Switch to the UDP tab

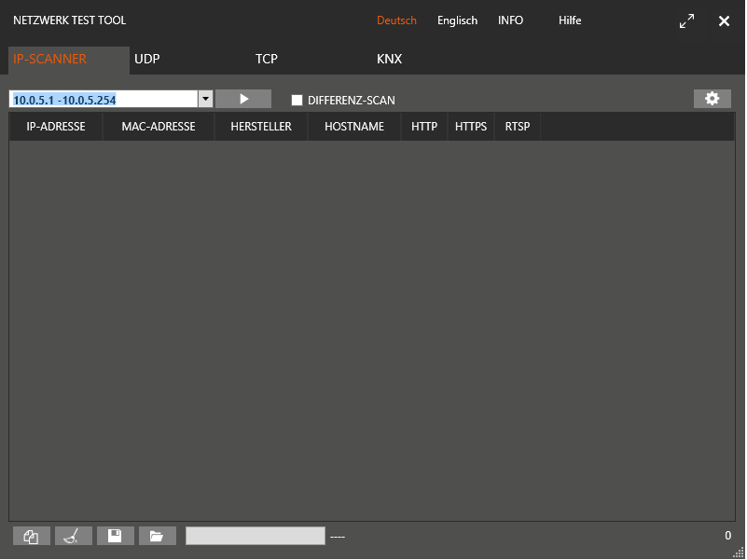pyautogui.click(x=147, y=59)
